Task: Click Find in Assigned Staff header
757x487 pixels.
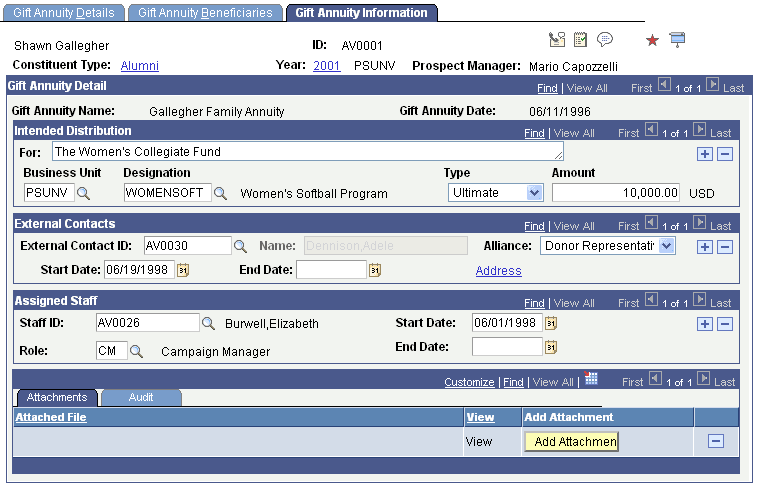Action: pyautogui.click(x=534, y=304)
